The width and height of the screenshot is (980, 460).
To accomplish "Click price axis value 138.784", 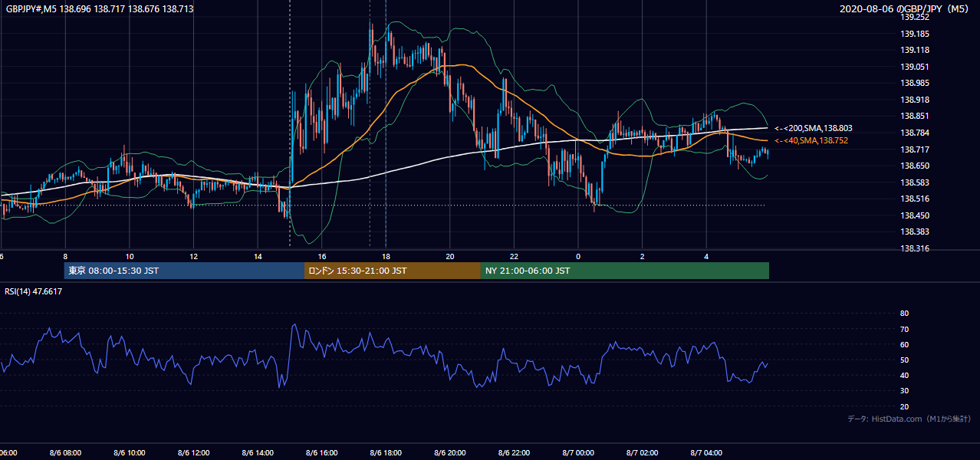I will (x=915, y=133).
